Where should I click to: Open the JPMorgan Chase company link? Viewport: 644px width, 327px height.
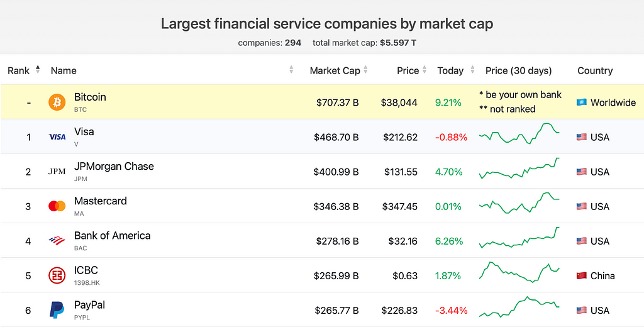(x=114, y=167)
